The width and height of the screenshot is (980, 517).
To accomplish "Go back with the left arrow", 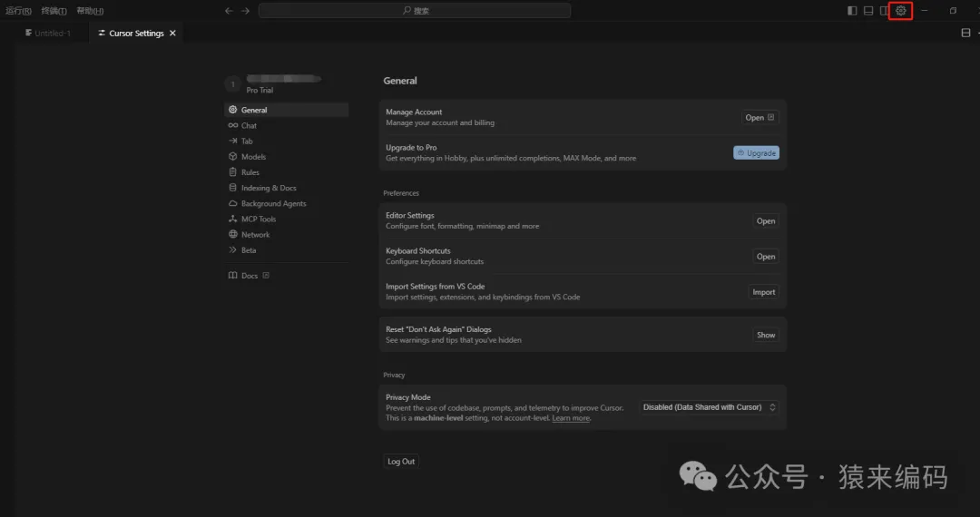I will [x=229, y=11].
